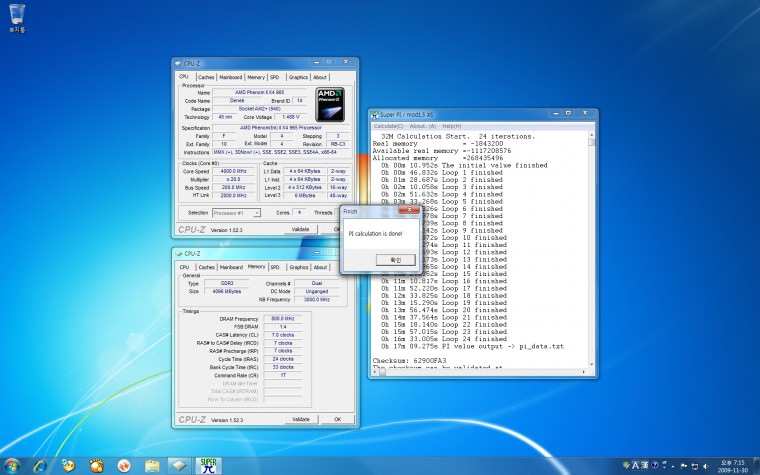Click OK in the lower CPU-Z window

coord(338,419)
